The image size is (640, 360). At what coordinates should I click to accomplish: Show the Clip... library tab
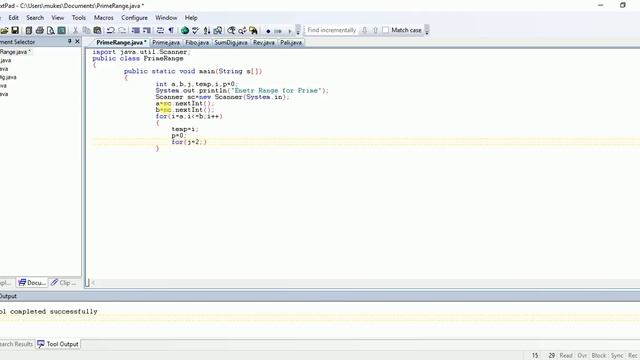(x=64, y=282)
